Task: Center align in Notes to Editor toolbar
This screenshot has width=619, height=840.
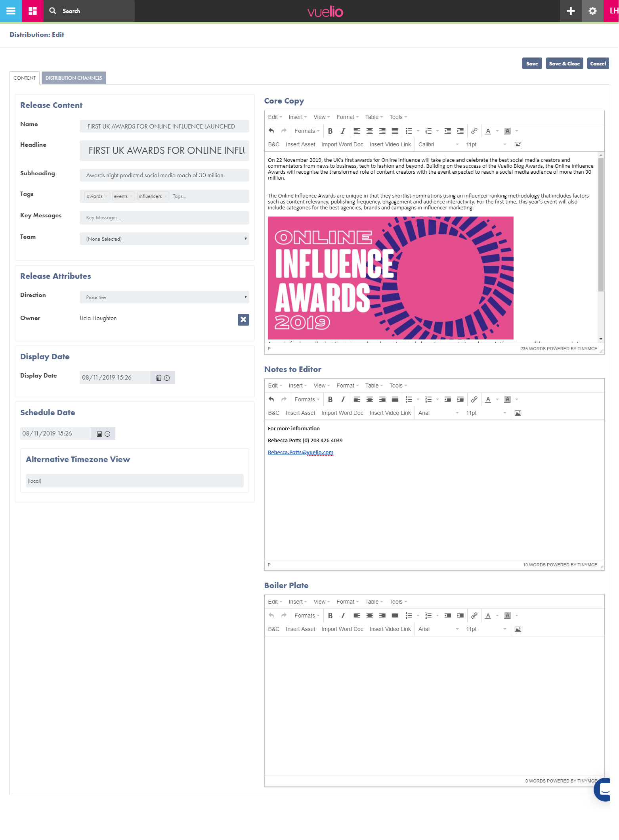Action: point(370,399)
